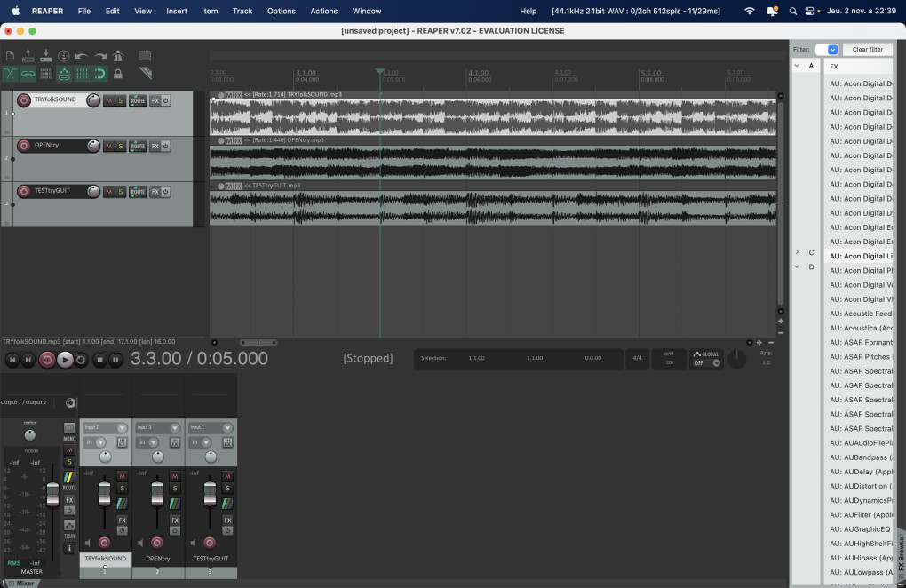Toggle auto-crossfade toolbar icon
Viewport: 906px width, 588px height.
click(x=10, y=74)
